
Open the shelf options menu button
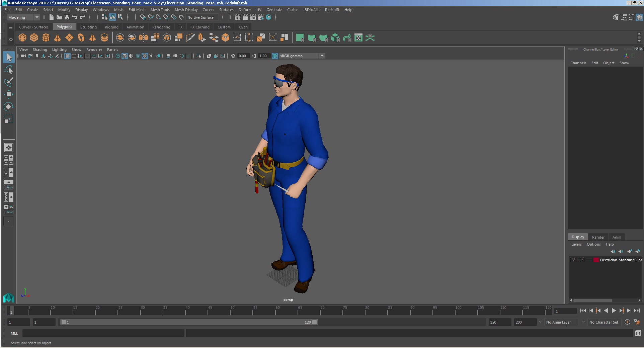pyautogui.click(x=11, y=39)
